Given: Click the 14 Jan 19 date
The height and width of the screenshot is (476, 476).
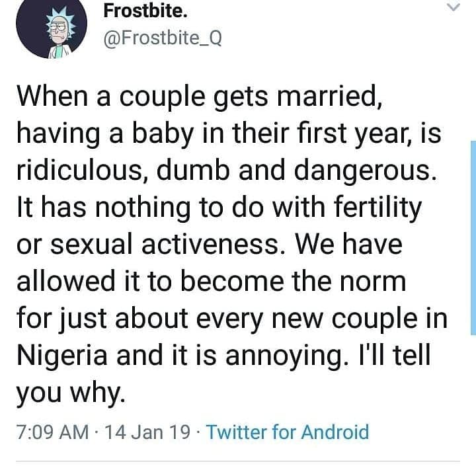Looking at the screenshot, I should point(147,432).
